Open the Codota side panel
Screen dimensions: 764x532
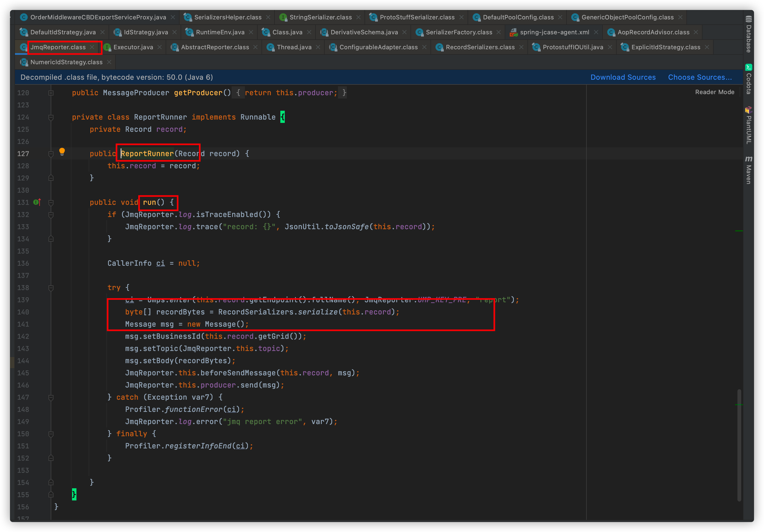coord(749,79)
